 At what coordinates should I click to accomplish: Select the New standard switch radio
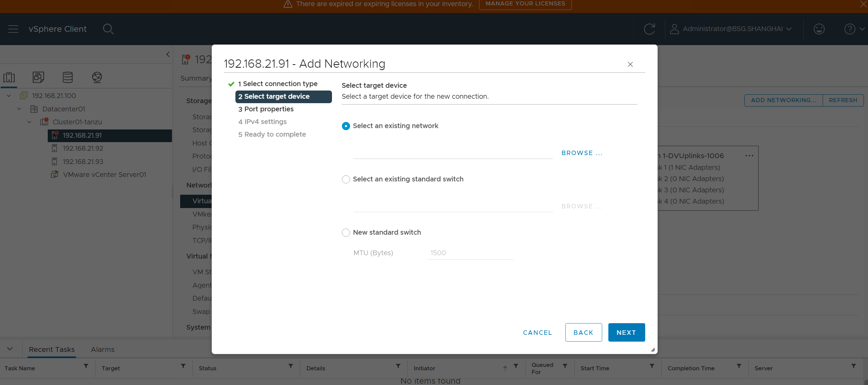point(346,233)
